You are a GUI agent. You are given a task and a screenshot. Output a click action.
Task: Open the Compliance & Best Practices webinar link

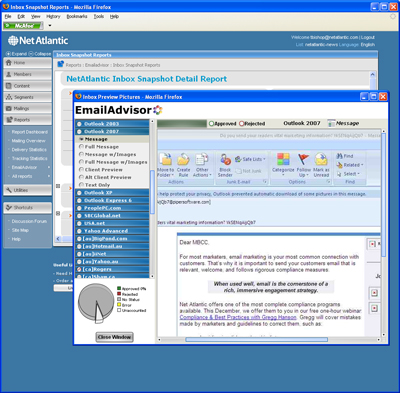pos(238,317)
